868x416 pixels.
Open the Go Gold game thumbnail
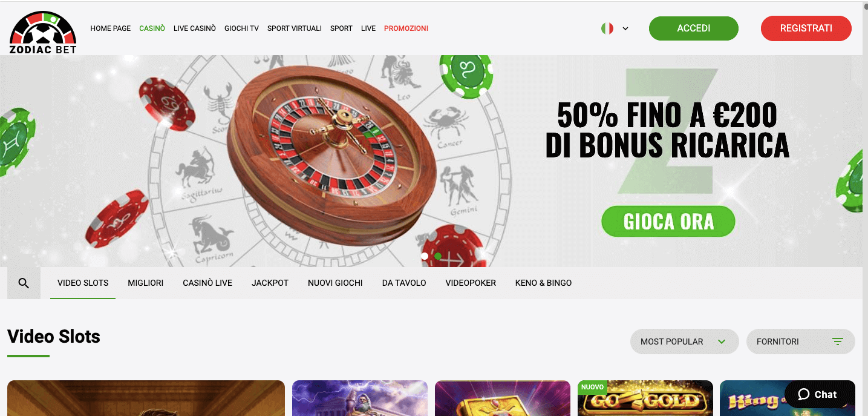(645, 398)
